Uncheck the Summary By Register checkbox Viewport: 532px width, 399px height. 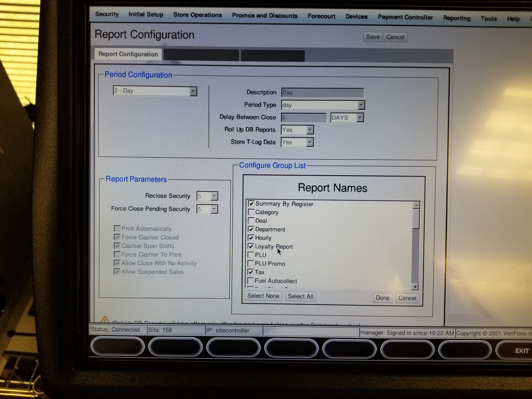[x=251, y=203]
